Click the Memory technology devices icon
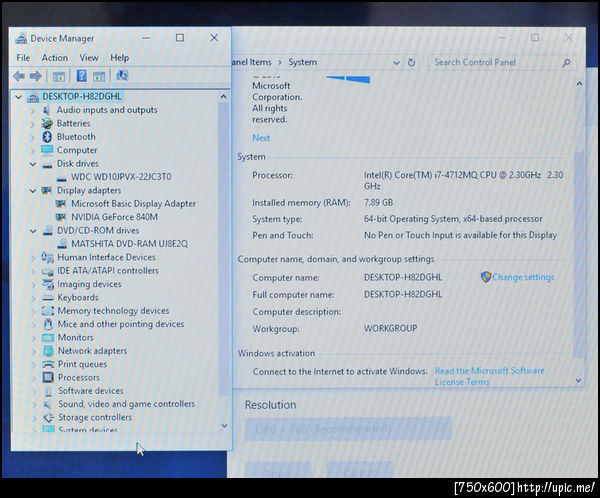The width and height of the screenshot is (600, 498). [48, 311]
